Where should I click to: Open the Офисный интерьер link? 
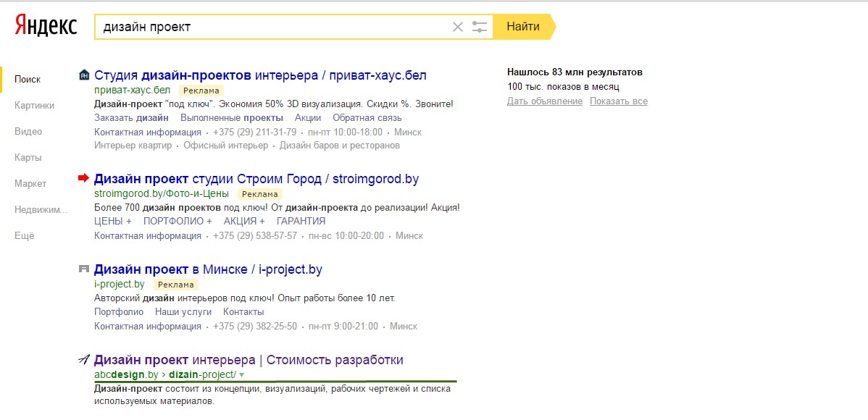click(226, 146)
